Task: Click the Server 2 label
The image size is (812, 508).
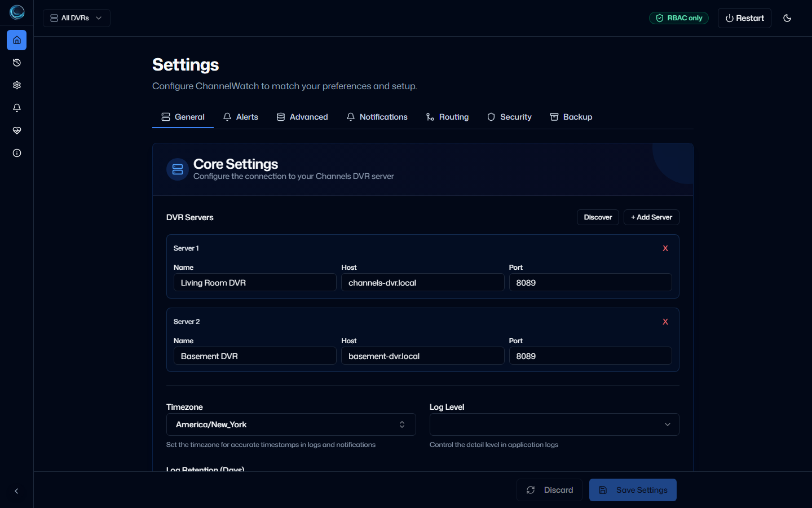Action: pos(187,322)
